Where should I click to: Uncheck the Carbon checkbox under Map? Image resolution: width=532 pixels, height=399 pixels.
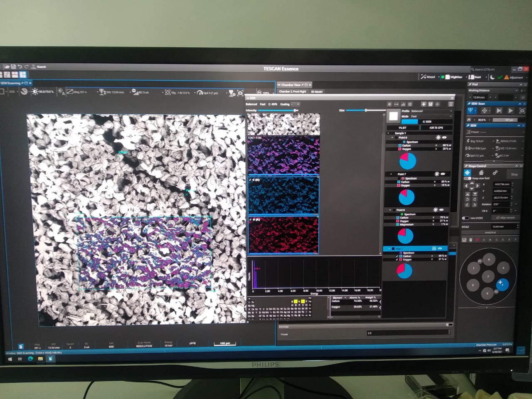(397, 256)
